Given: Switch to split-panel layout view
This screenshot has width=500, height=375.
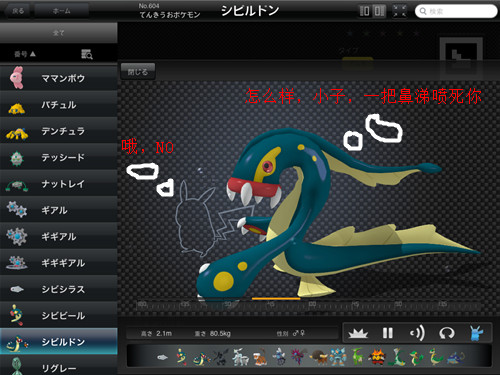Looking at the screenshot, I should 379,11.
